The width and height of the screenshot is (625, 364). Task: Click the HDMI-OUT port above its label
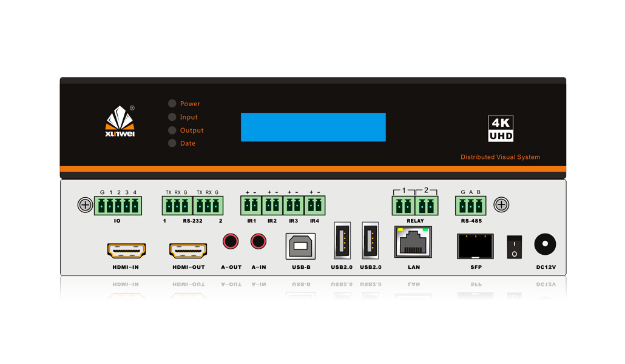188,250
